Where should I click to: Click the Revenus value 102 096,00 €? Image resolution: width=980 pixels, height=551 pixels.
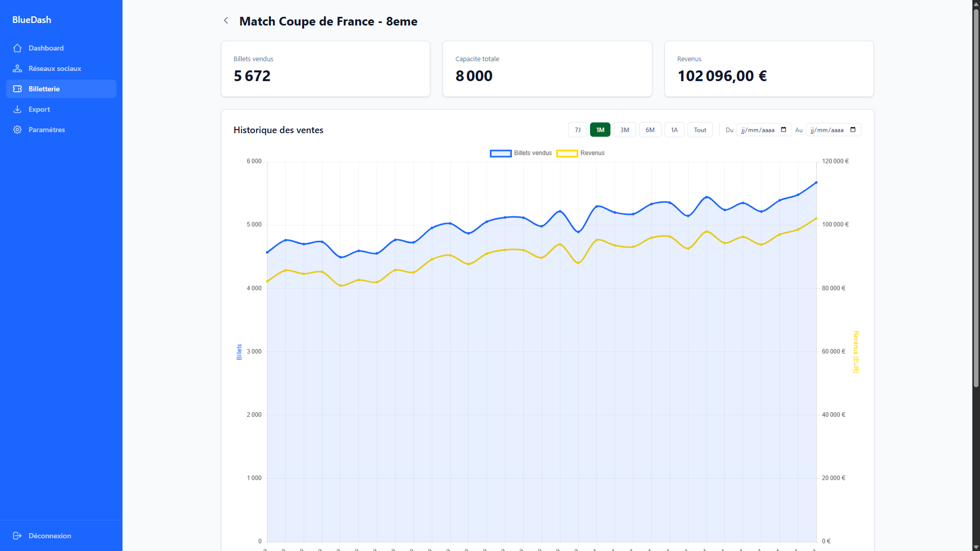(x=722, y=76)
